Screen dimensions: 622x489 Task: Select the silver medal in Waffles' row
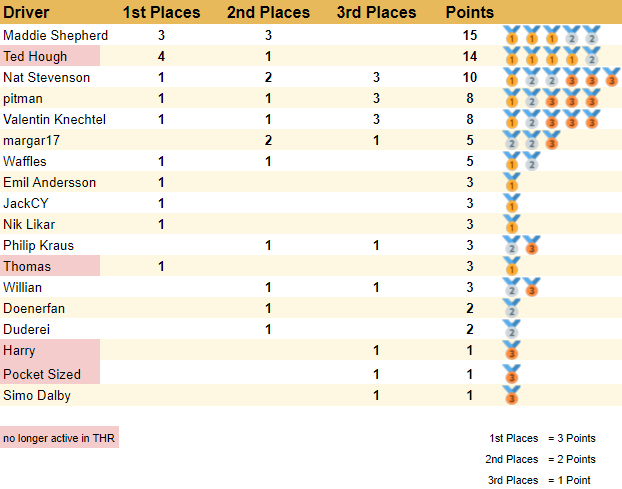coord(532,162)
